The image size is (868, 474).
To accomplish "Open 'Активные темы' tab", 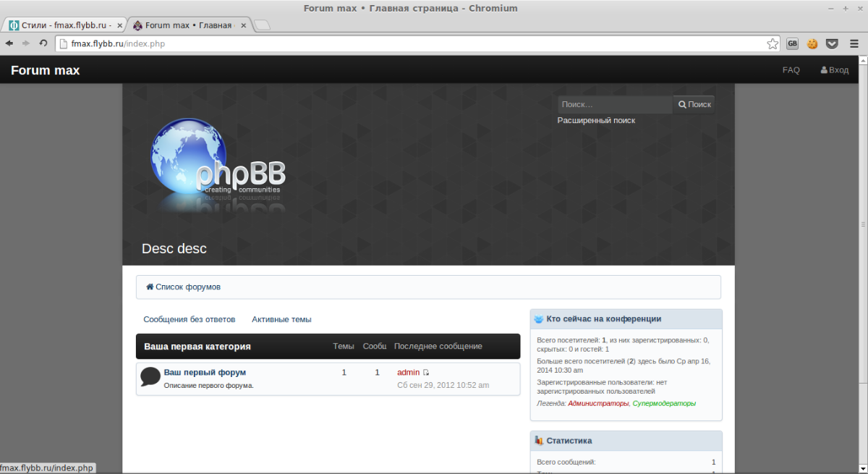I will (281, 319).
